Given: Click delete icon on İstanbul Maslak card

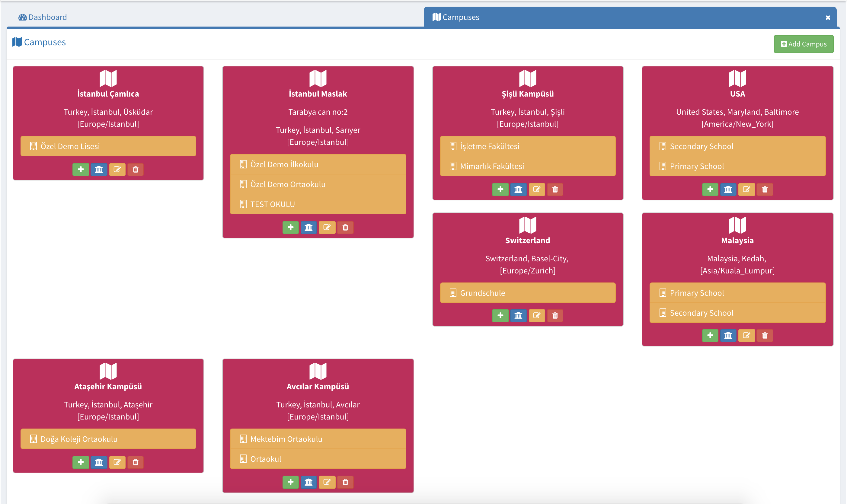Looking at the screenshot, I should click(x=345, y=227).
